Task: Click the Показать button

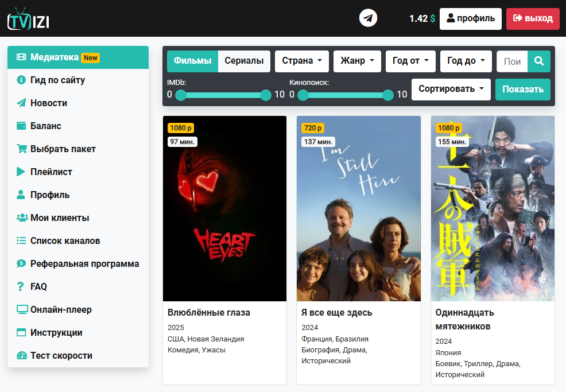Action: click(523, 89)
